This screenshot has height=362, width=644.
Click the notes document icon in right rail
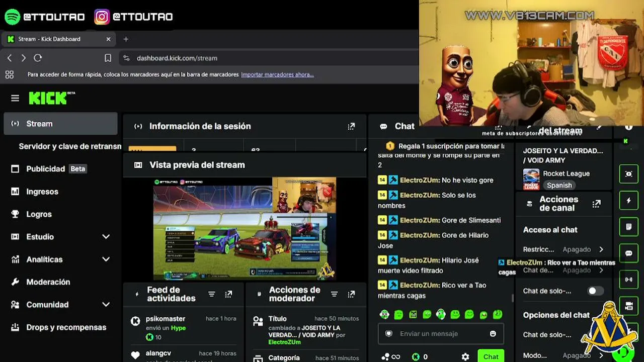(628, 227)
